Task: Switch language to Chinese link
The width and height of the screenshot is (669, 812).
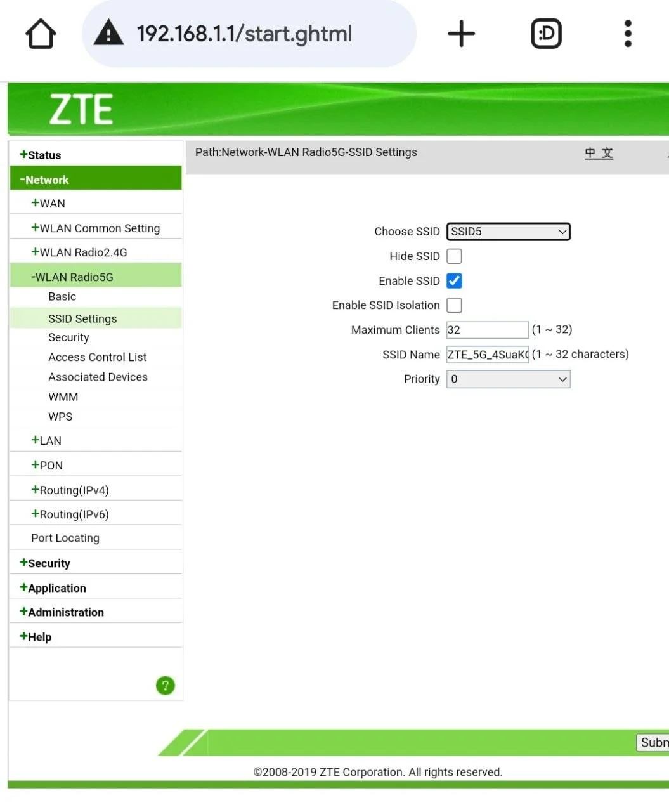Action: coord(599,153)
